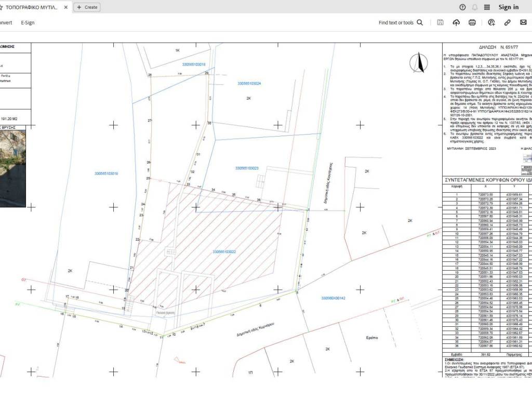Click the Create button
This screenshot has width=532, height=399.
coord(87,7)
